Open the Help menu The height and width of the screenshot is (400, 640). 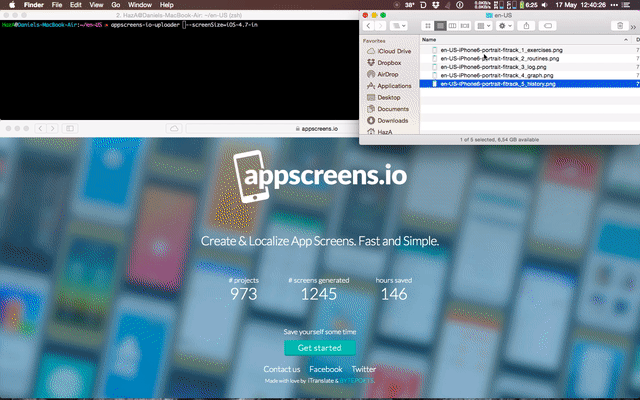coord(166,5)
